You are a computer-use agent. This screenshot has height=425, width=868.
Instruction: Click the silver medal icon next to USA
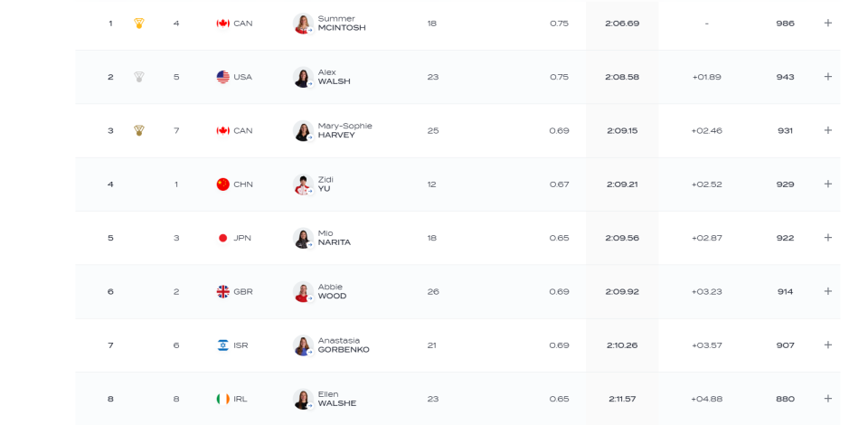coord(139,77)
